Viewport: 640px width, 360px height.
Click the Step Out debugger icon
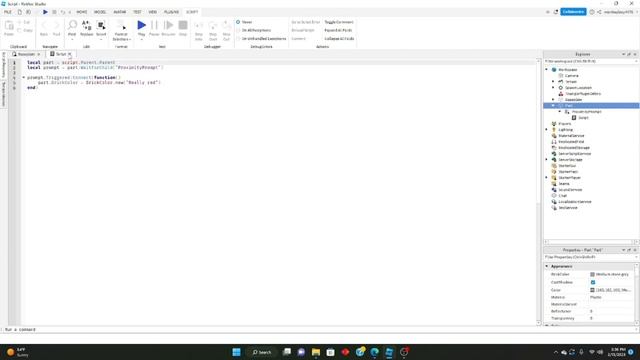click(227, 26)
